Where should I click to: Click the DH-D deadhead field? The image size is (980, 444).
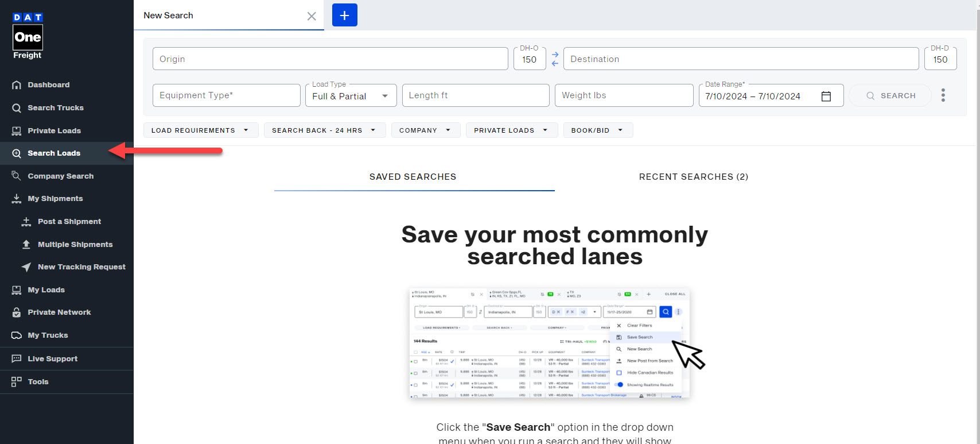940,59
